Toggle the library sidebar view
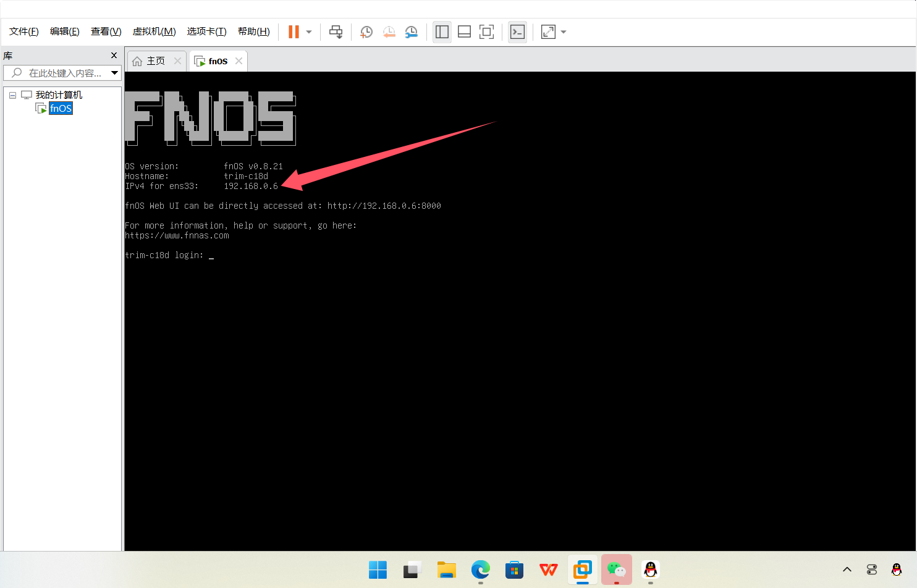 [x=442, y=32]
